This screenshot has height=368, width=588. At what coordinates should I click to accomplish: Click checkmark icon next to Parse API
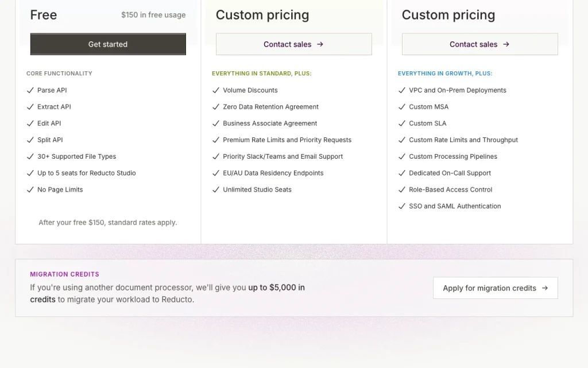click(30, 90)
